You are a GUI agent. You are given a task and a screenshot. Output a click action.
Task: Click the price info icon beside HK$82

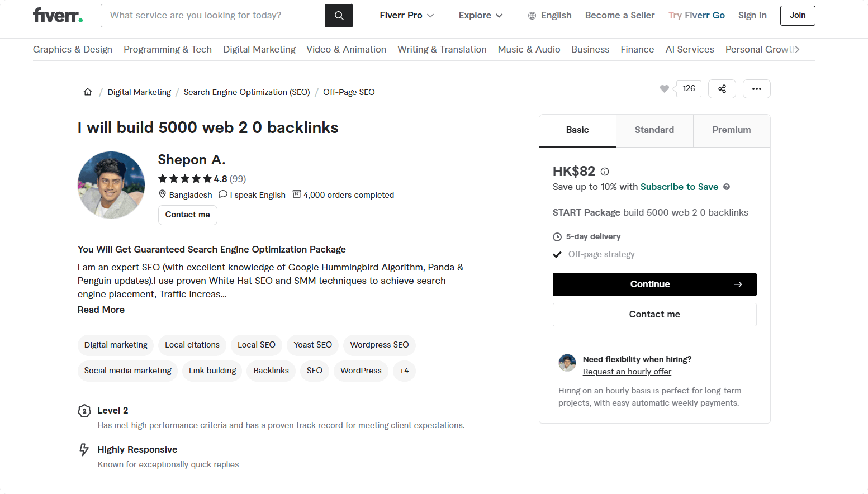point(605,172)
